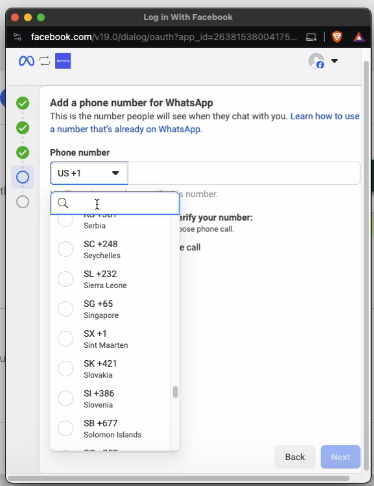Click the 'Log in With Facebook' window title

pyautogui.click(x=188, y=17)
